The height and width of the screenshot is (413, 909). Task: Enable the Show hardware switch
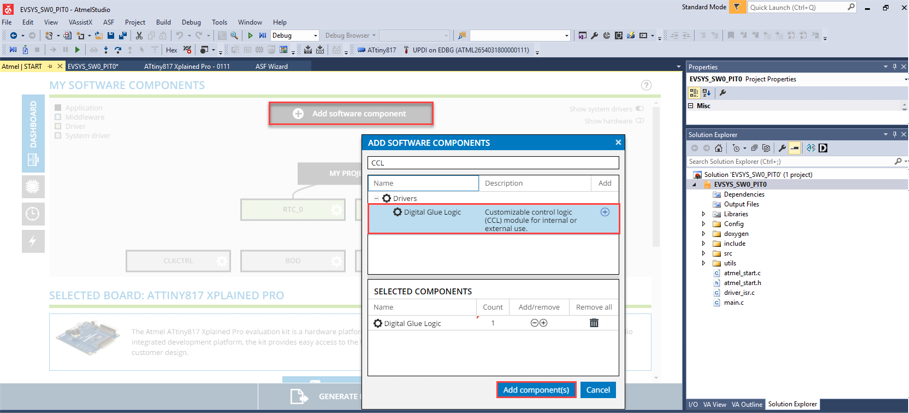pyautogui.click(x=640, y=121)
